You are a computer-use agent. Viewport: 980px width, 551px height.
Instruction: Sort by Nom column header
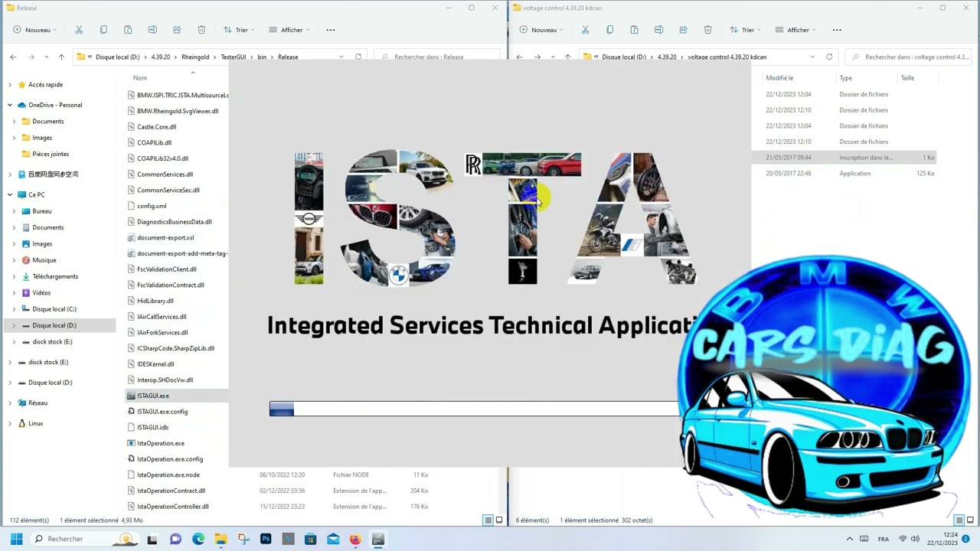click(140, 78)
